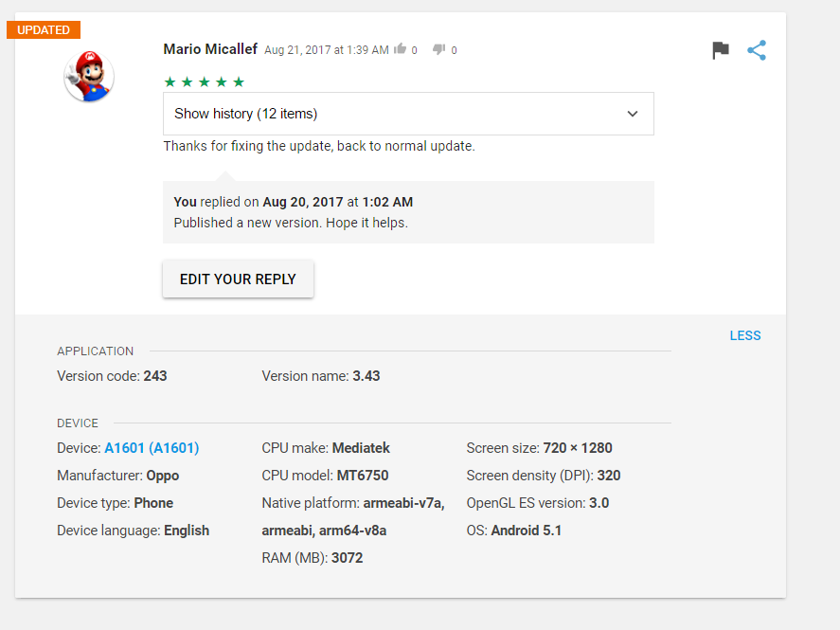The height and width of the screenshot is (630, 840).
Task: Click the chevron arrow in history box
Action: 633,114
